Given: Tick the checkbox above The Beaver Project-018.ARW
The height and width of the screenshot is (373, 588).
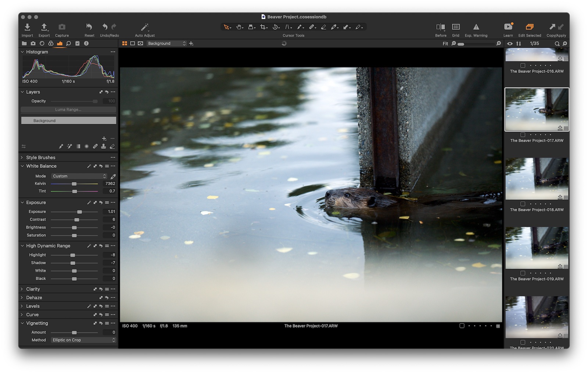Looking at the screenshot, I should pos(523,204).
